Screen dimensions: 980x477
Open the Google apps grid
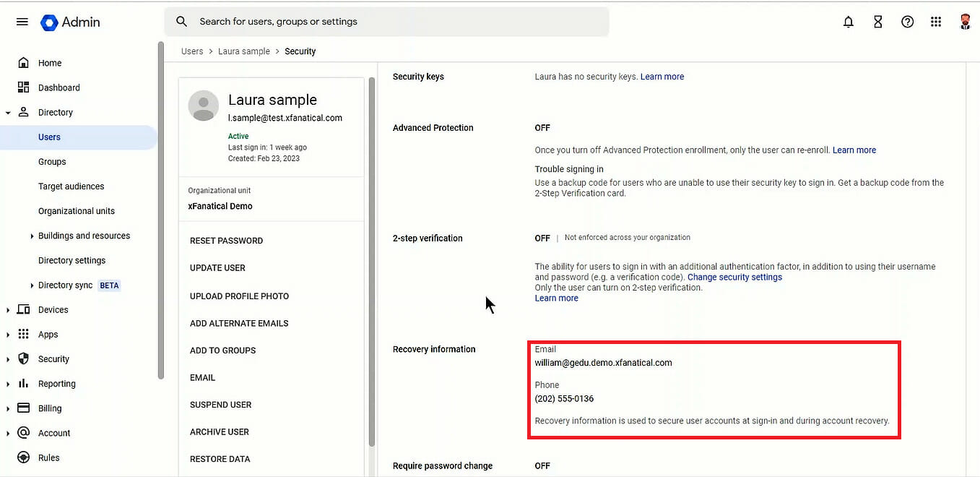(936, 22)
